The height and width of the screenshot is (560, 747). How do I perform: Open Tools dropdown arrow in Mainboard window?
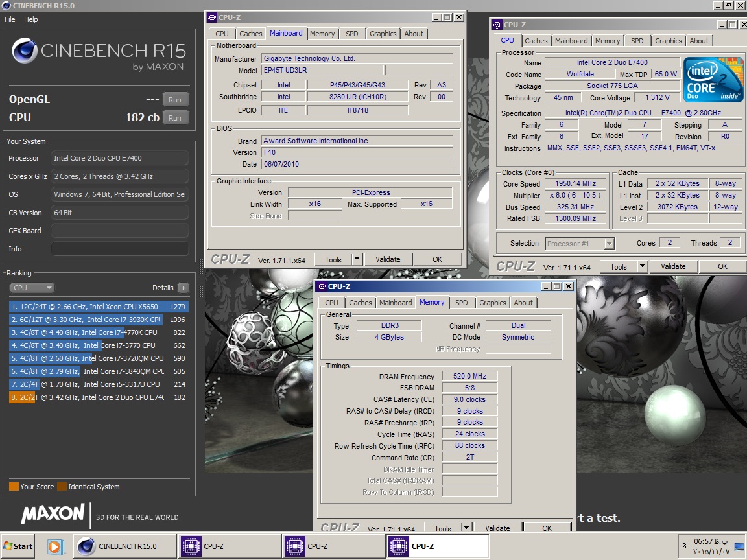pyautogui.click(x=357, y=259)
